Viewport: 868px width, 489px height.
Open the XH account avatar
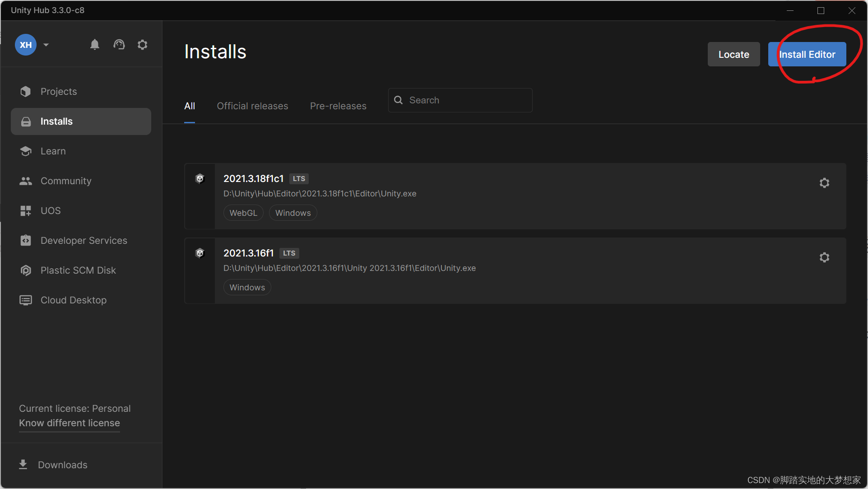point(26,45)
